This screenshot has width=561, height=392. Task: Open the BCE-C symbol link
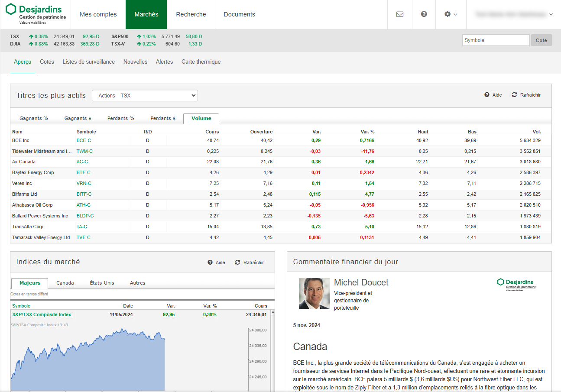[84, 140]
